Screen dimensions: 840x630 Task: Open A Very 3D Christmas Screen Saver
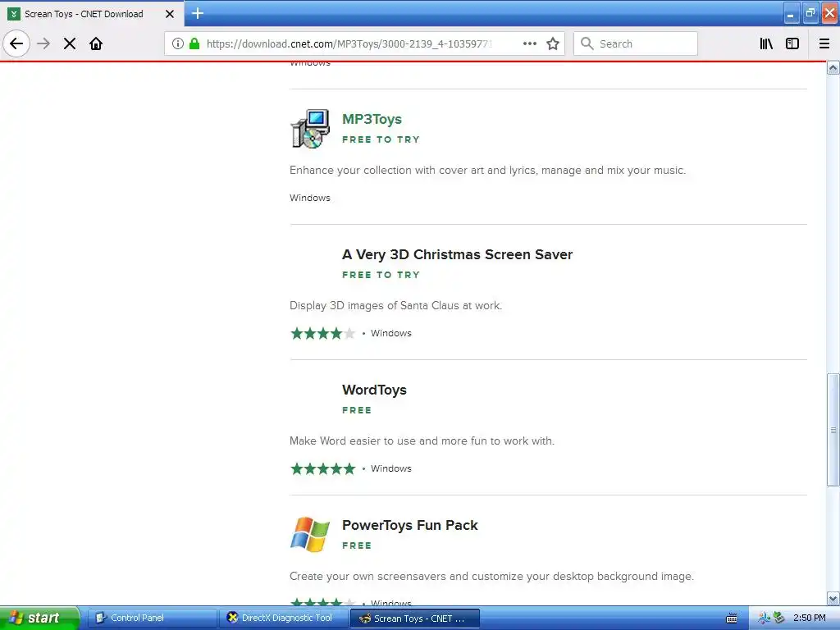pos(457,254)
